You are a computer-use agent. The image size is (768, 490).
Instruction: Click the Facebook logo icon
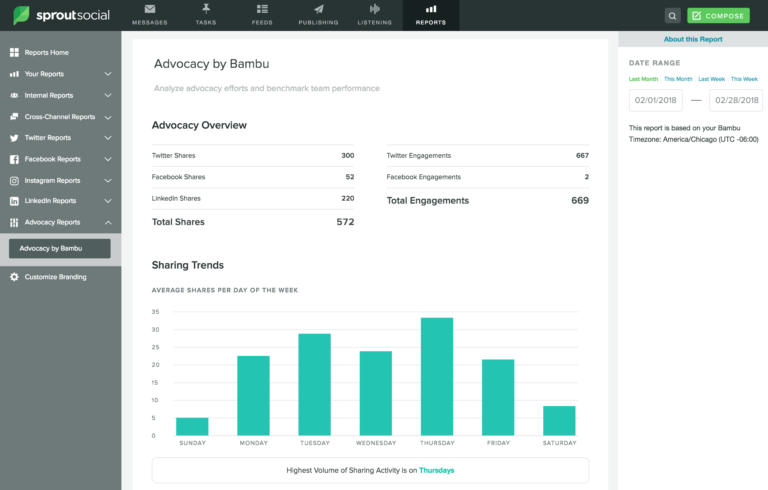point(14,159)
